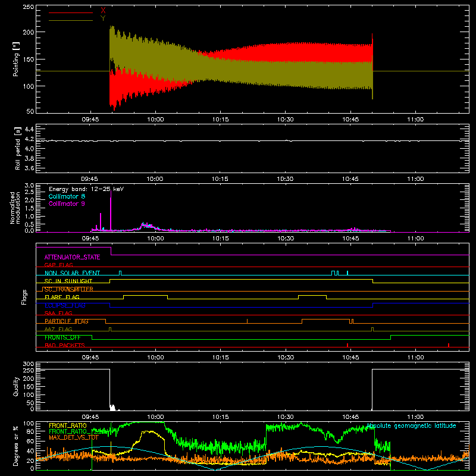Click the 10:00 time label under Roll period plot
Viewport: 476px width, 476px height.
(155, 179)
